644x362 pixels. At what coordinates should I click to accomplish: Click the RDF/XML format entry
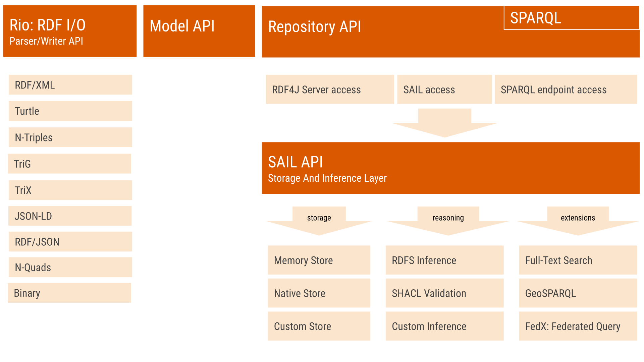pos(70,85)
